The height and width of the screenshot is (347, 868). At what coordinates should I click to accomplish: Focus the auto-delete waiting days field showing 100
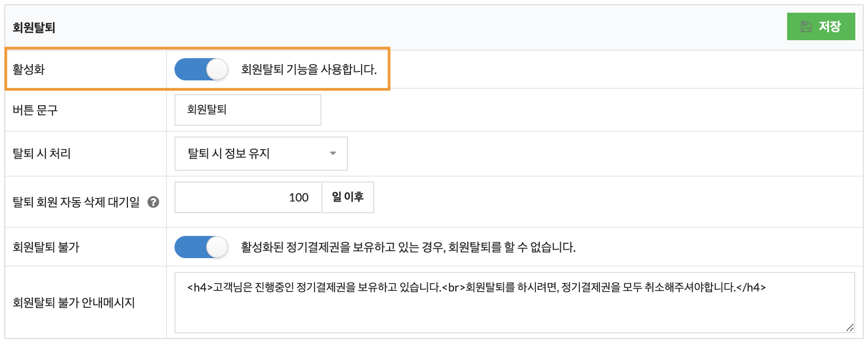[248, 197]
